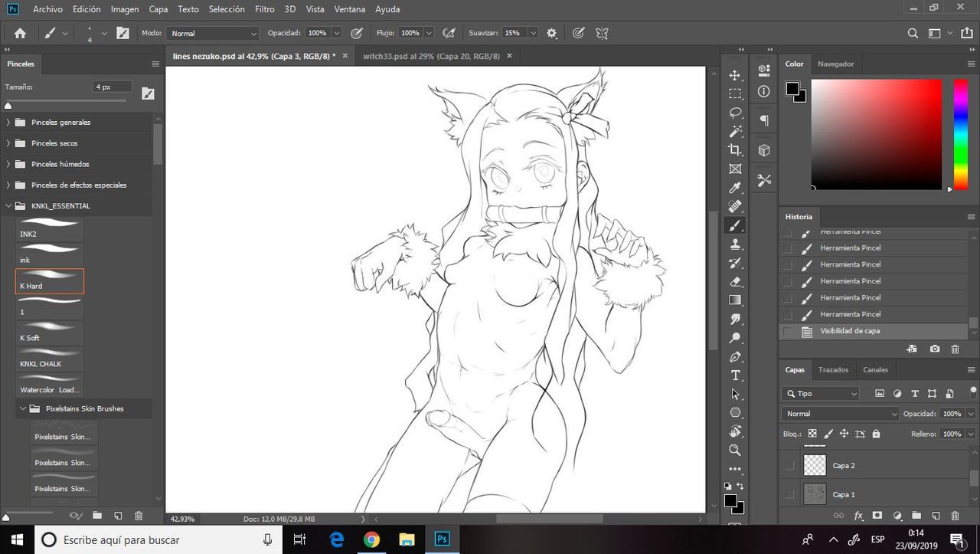Expand the Pinceles generales folder
This screenshot has width=980, height=554.
pyautogui.click(x=8, y=123)
